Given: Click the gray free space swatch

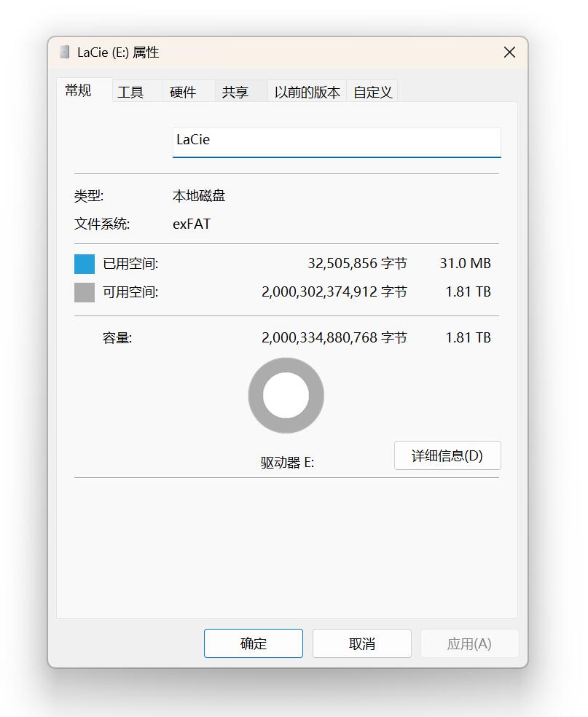Looking at the screenshot, I should (x=85, y=292).
